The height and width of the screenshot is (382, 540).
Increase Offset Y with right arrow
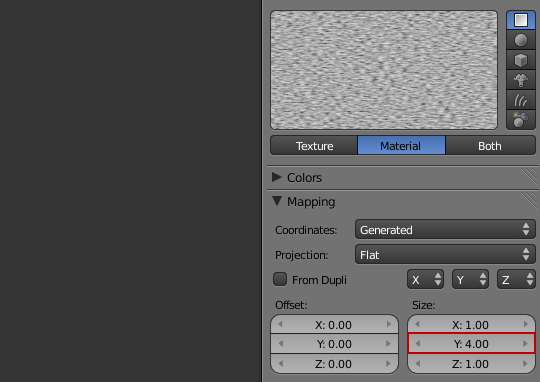389,343
